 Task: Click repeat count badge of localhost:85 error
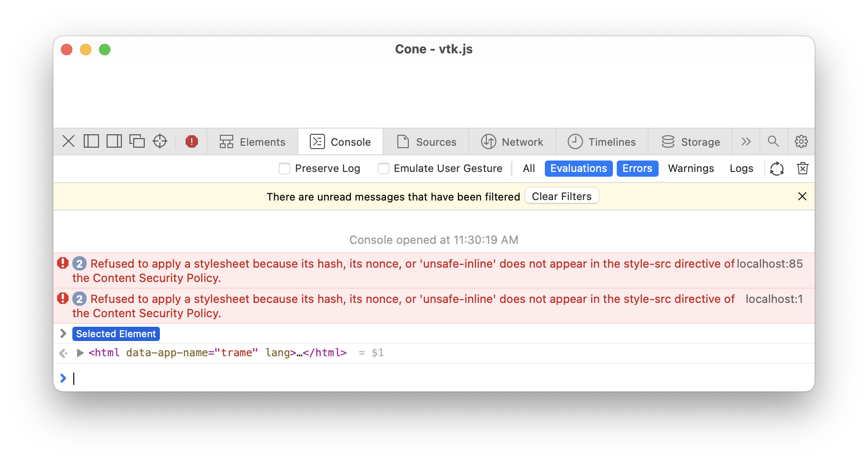79,264
